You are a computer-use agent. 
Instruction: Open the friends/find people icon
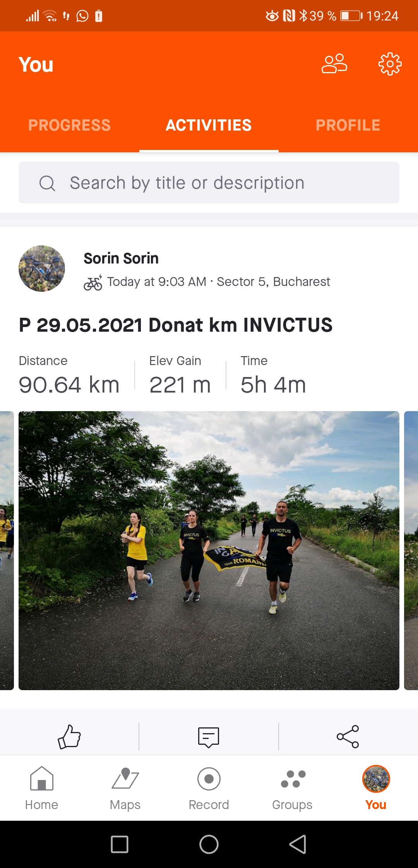pyautogui.click(x=334, y=64)
